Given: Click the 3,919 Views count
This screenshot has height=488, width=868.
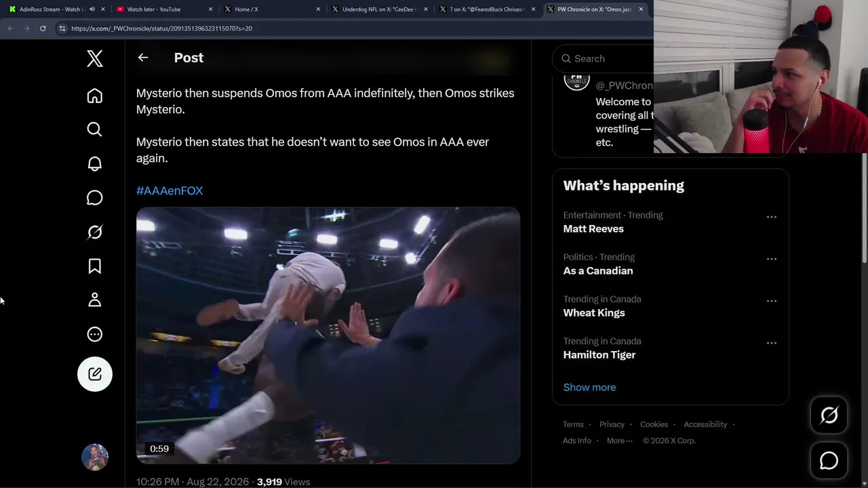Looking at the screenshot, I should [x=283, y=482].
